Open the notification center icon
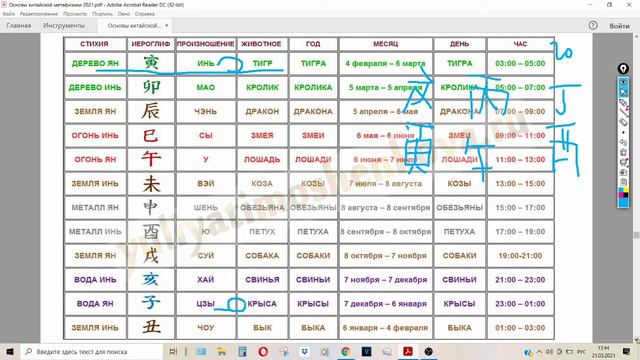Image resolution: width=640 pixels, height=360 pixels. (627, 351)
